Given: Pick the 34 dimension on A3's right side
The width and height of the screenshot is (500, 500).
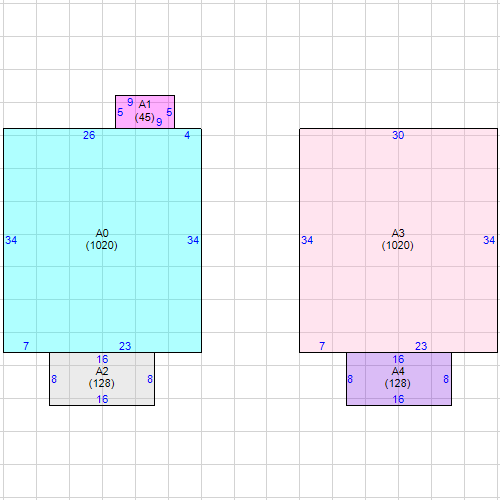Looking at the screenshot, I should pos(489,240).
